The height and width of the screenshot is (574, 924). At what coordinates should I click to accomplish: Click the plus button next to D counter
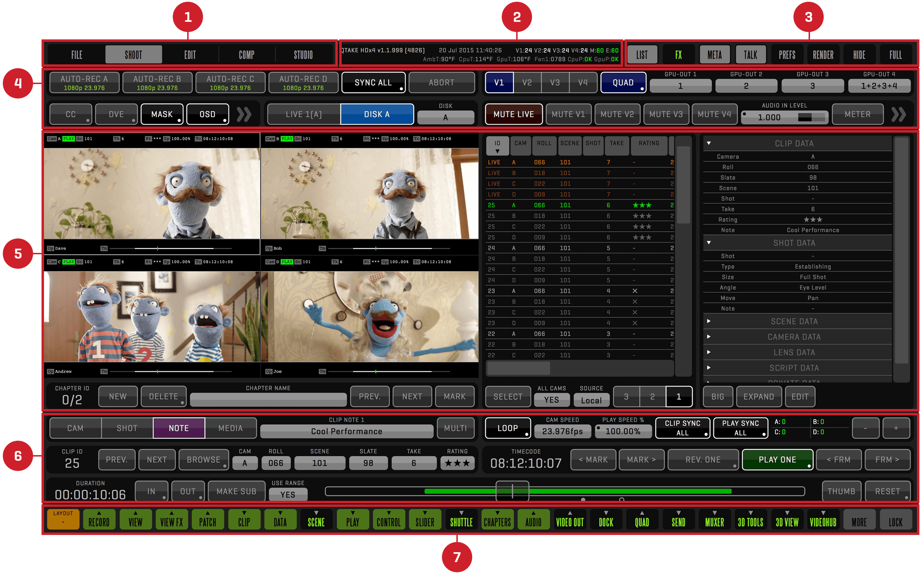pyautogui.click(x=895, y=428)
